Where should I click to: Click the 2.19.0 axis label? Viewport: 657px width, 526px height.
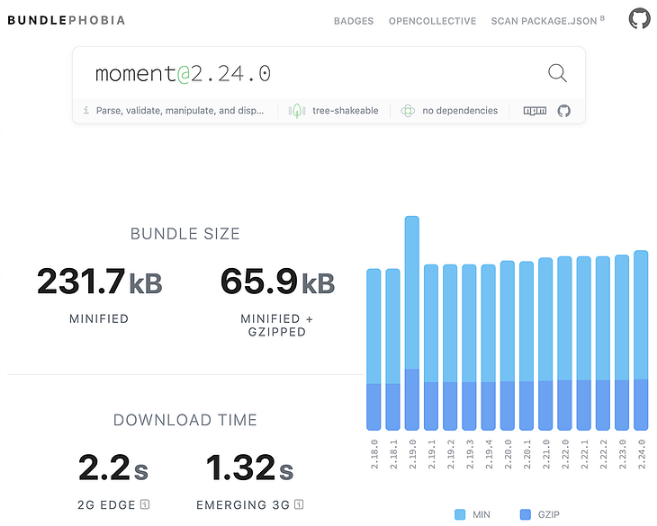pos(412,454)
